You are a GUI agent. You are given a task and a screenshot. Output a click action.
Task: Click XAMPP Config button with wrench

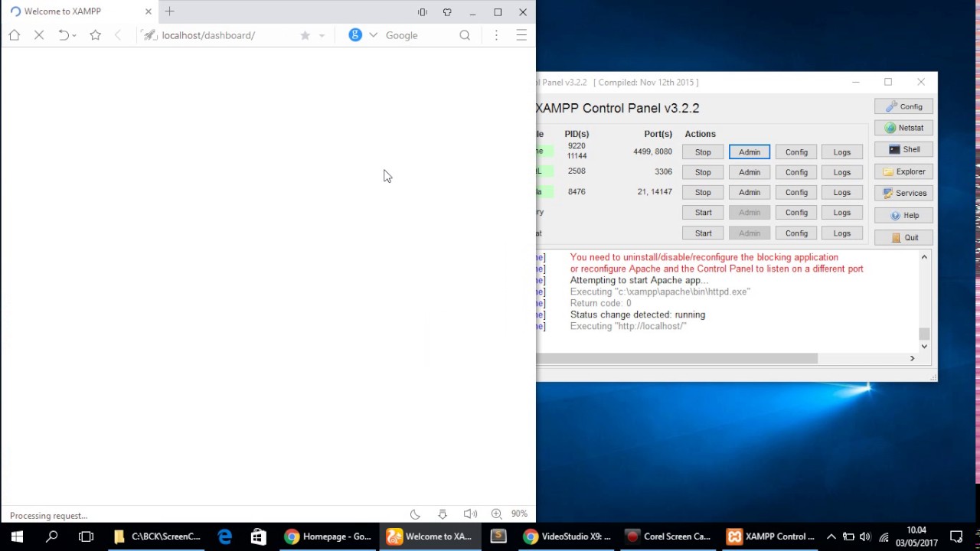[x=903, y=106]
